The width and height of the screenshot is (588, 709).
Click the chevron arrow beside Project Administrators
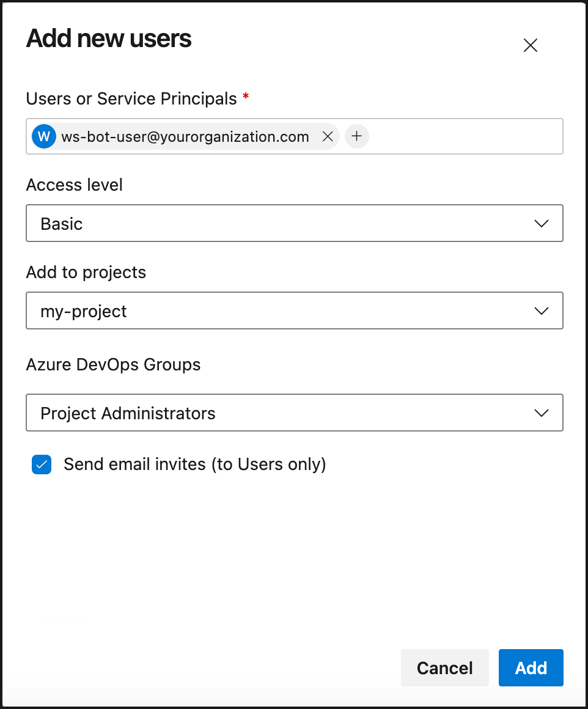click(541, 413)
